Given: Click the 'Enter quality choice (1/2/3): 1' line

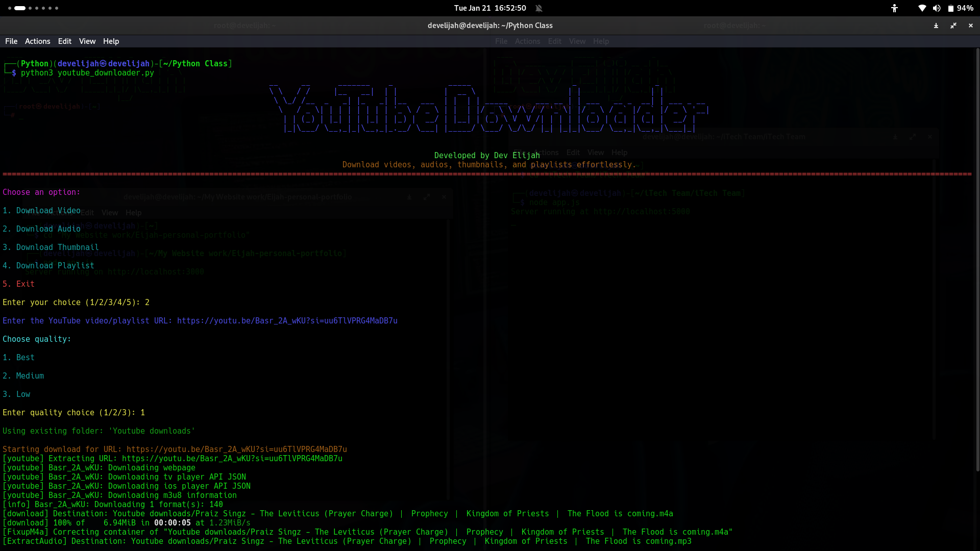Looking at the screenshot, I should tap(73, 413).
